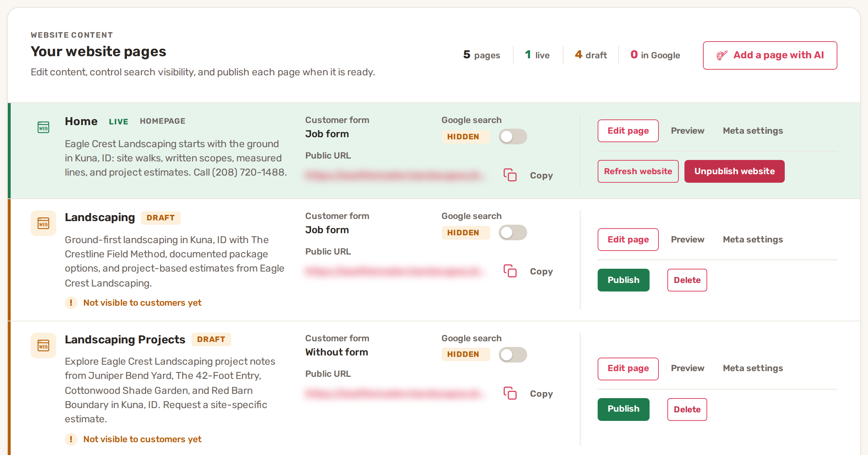The width and height of the screenshot is (868, 455).
Task: Click the copy icon in the Landscaping row
Action: pyautogui.click(x=510, y=271)
